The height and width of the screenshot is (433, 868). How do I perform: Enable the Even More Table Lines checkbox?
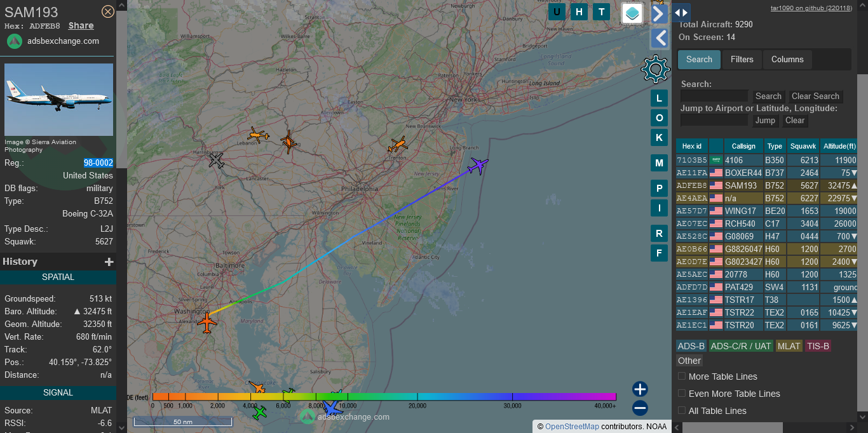click(x=682, y=394)
